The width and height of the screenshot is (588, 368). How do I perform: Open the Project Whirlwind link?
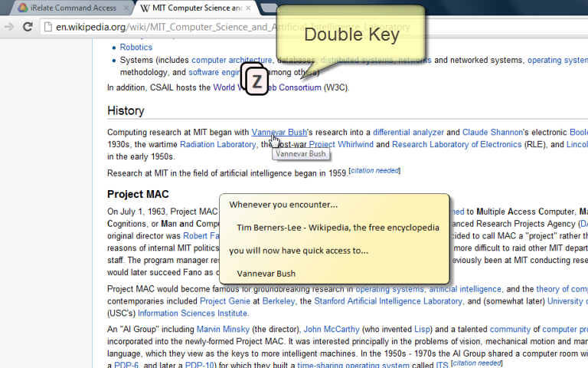341,145
